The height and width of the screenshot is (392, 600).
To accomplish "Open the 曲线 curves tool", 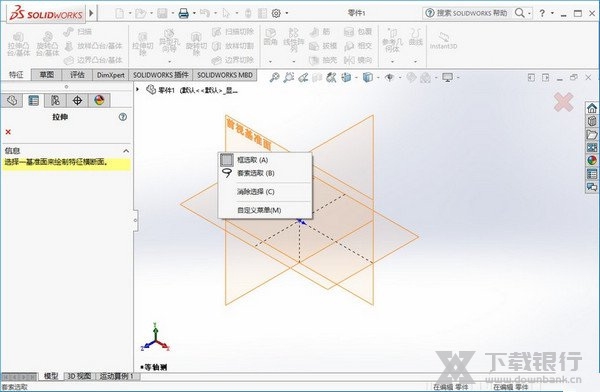I will coord(416,37).
